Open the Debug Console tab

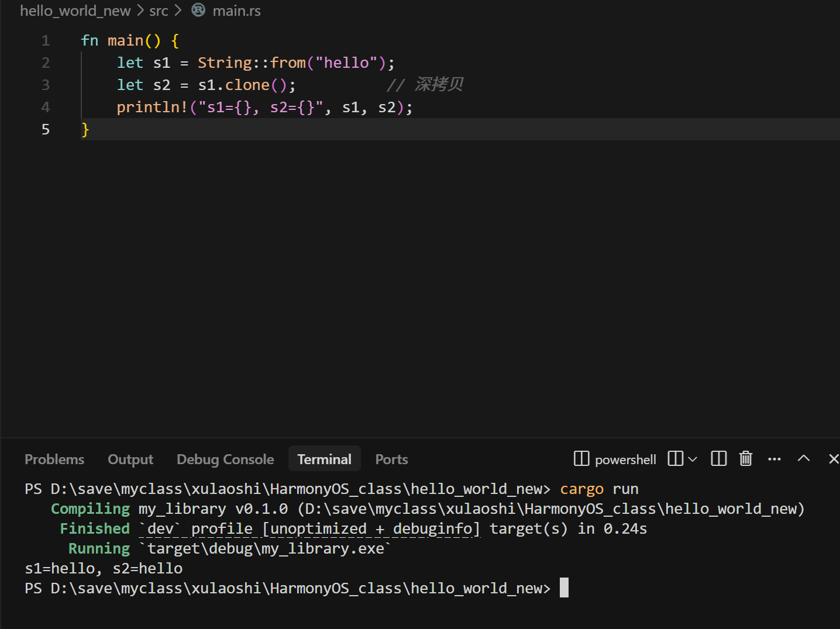tap(225, 459)
